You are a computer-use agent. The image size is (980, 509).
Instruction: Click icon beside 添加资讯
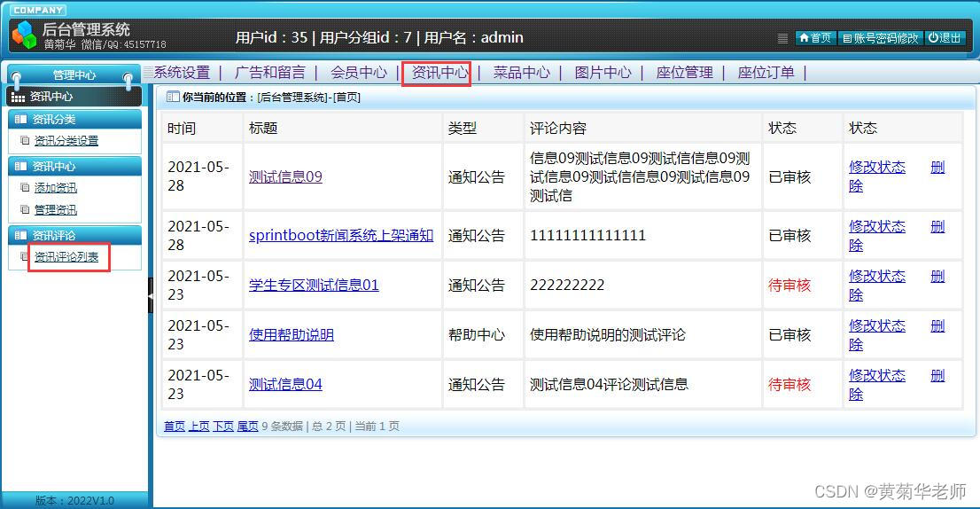pos(25,188)
